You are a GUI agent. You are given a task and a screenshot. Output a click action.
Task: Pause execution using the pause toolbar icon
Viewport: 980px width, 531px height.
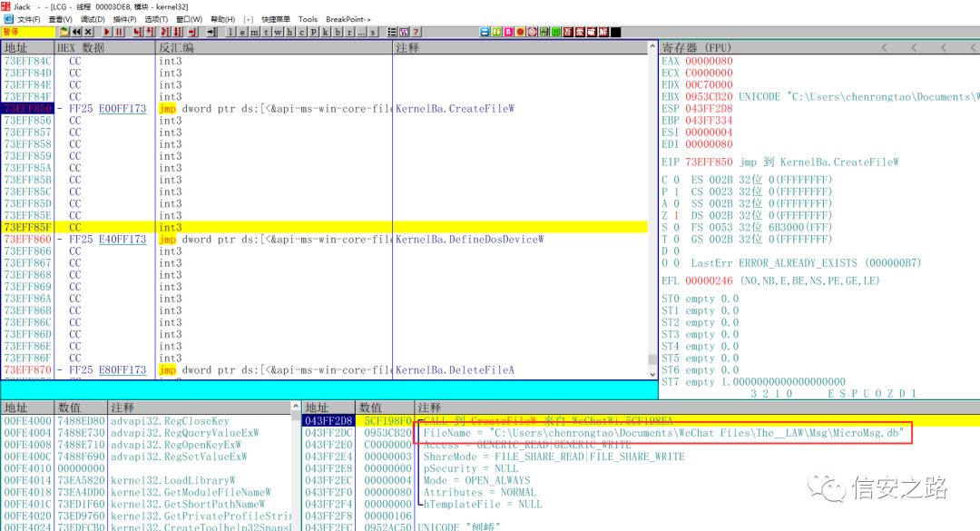pyautogui.click(x=120, y=32)
